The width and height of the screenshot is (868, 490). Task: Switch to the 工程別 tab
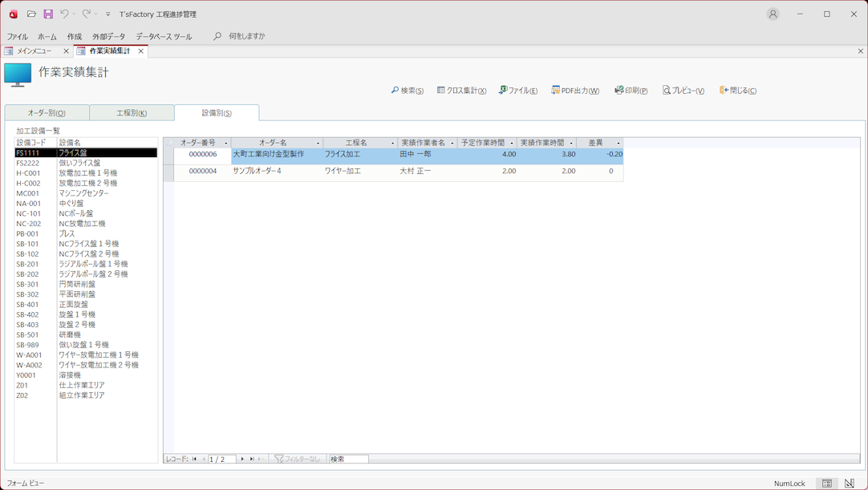point(132,113)
